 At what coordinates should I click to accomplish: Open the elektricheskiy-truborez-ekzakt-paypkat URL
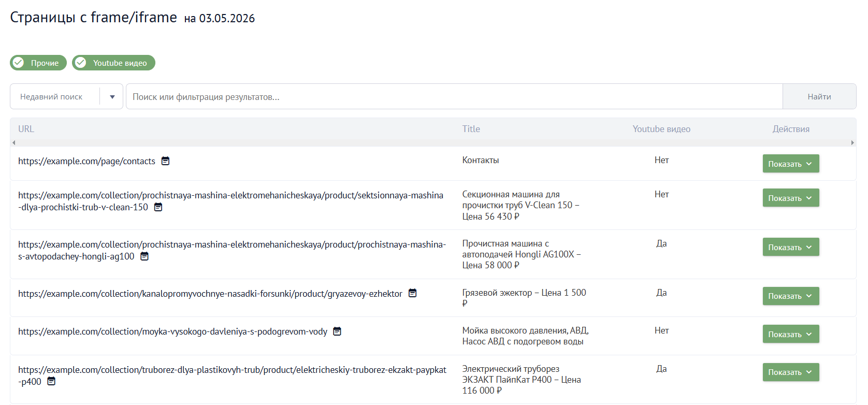(232, 375)
